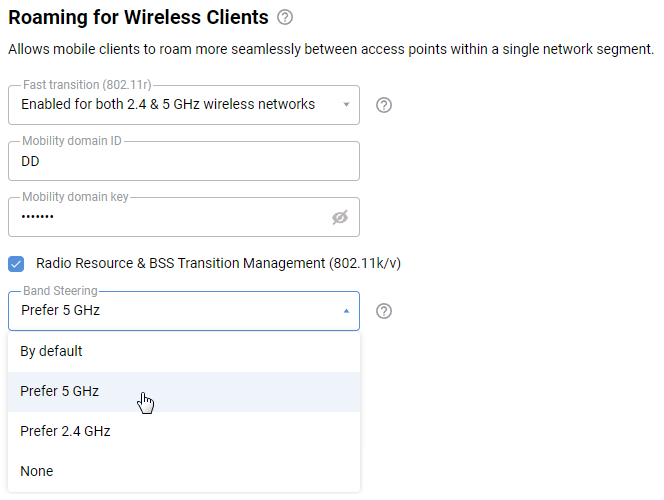The image size is (664, 500).
Task: Click the roaming description text line
Action: 330,48
